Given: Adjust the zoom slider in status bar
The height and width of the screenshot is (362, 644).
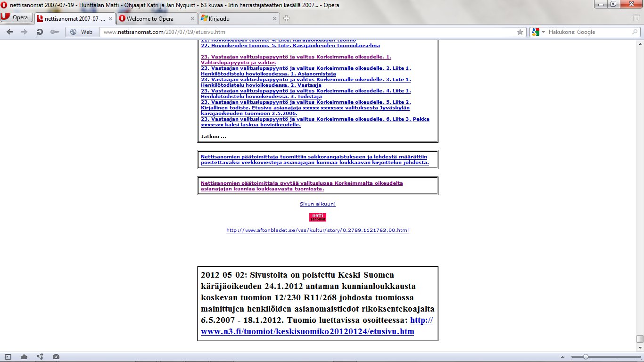Looking at the screenshot, I should click(585, 357).
